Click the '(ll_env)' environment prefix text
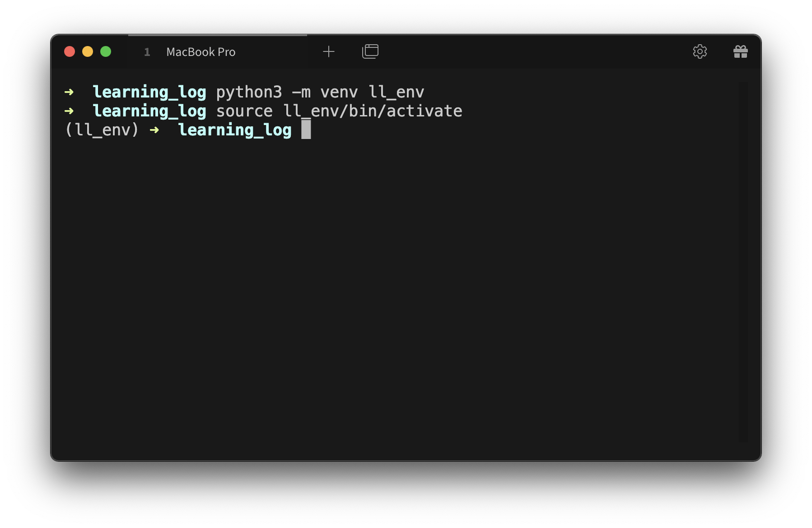812x528 pixels. pyautogui.click(x=102, y=130)
